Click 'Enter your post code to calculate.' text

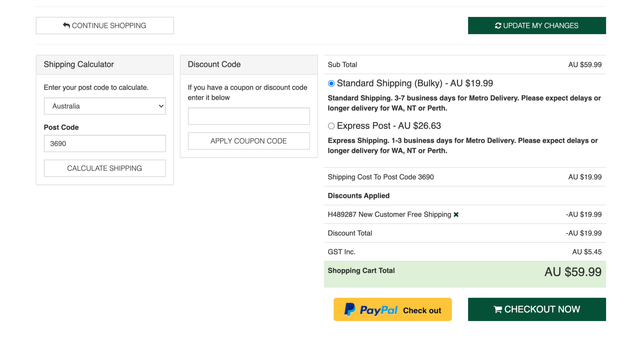(96, 87)
